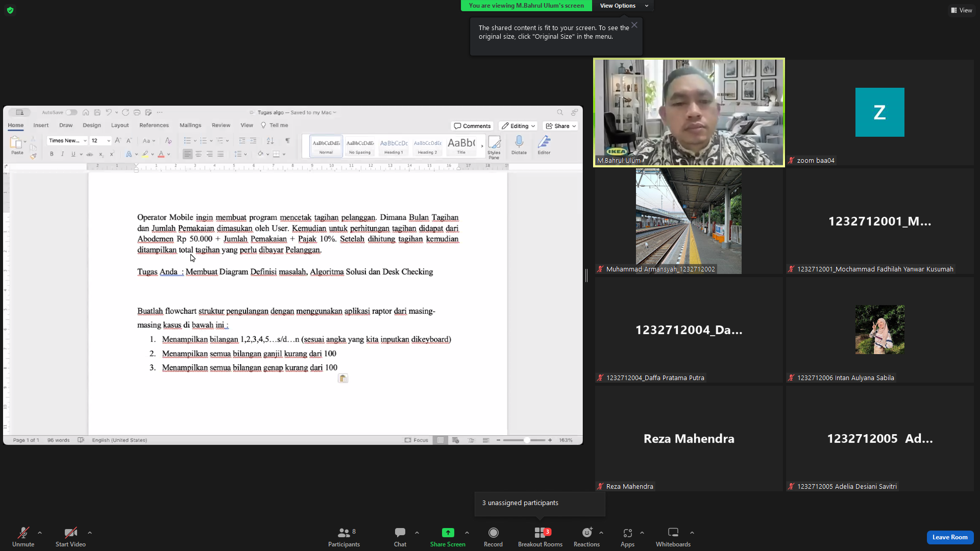Toggle Strikethrough formatting
Screen dimensions: 980x551
[89, 154]
